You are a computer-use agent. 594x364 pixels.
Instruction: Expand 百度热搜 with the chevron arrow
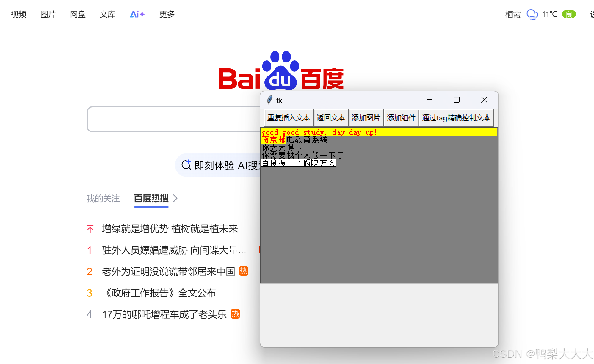click(x=175, y=198)
